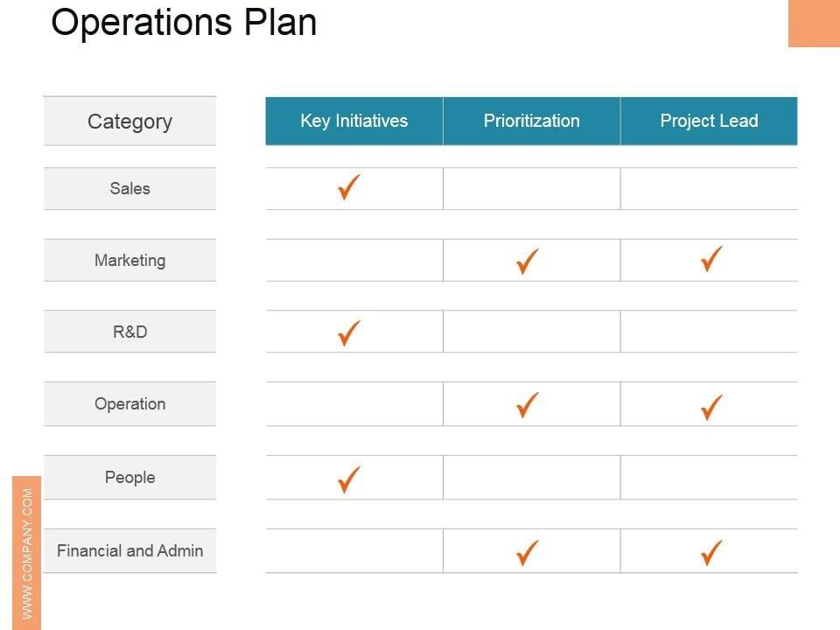Click the R&D Key Initiatives checkmark

click(349, 332)
